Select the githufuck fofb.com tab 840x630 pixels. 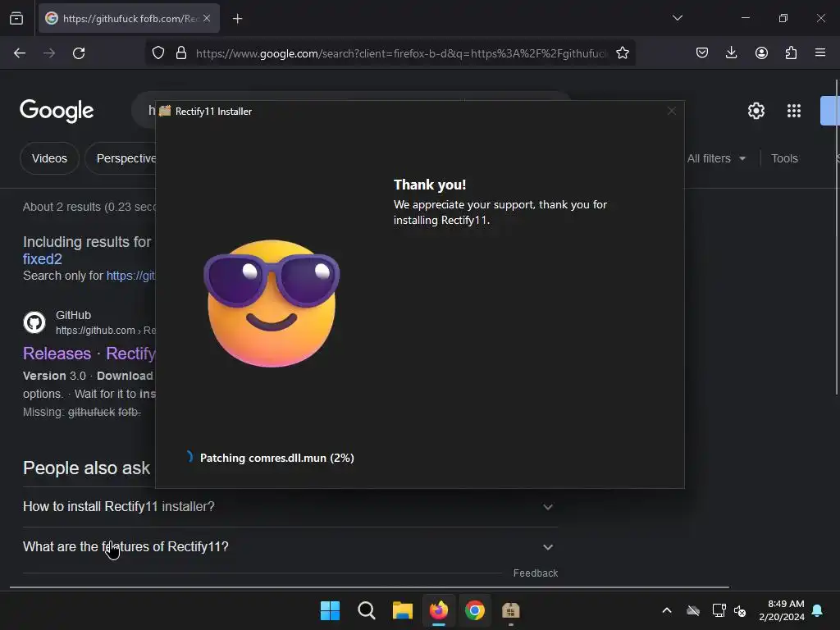(x=129, y=19)
